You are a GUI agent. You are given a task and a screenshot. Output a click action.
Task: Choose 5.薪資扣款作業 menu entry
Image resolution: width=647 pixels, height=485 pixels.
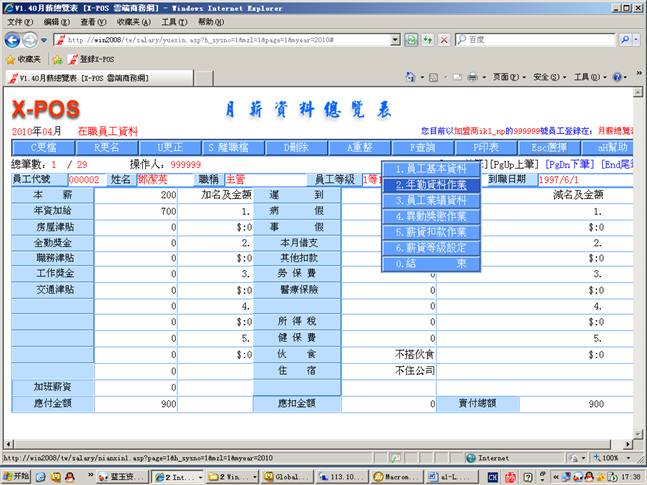tap(431, 232)
